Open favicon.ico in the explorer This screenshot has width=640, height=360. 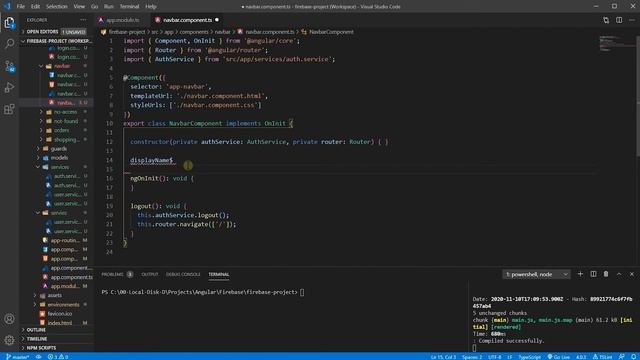point(60,313)
